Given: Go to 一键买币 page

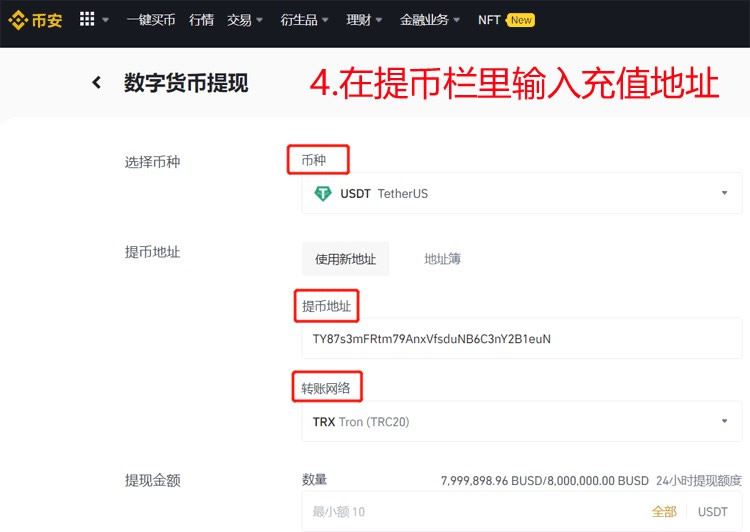Looking at the screenshot, I should pyautogui.click(x=151, y=20).
